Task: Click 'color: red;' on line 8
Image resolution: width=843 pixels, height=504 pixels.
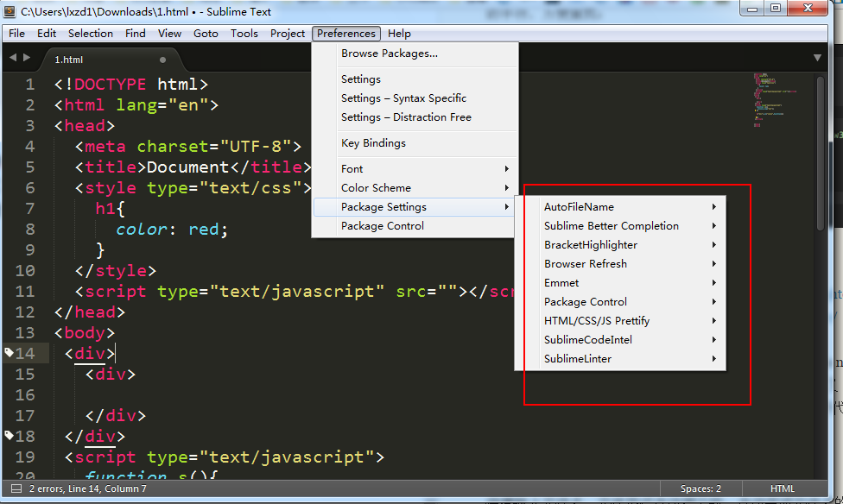Action: tap(172, 230)
